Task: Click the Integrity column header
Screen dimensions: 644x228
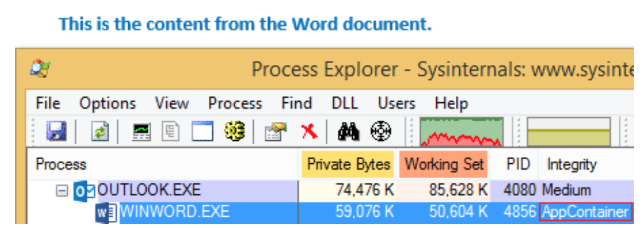Action: pos(571,164)
